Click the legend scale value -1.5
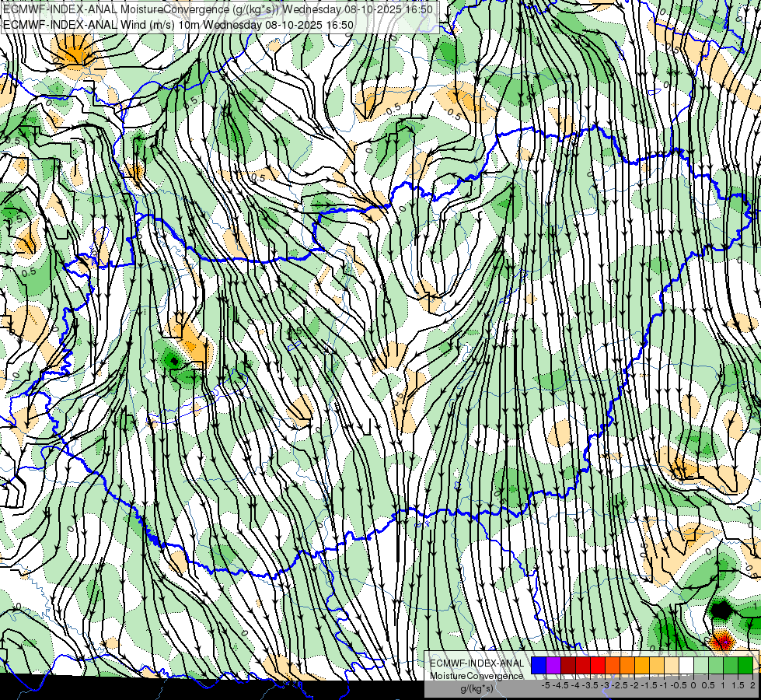 coord(649,685)
